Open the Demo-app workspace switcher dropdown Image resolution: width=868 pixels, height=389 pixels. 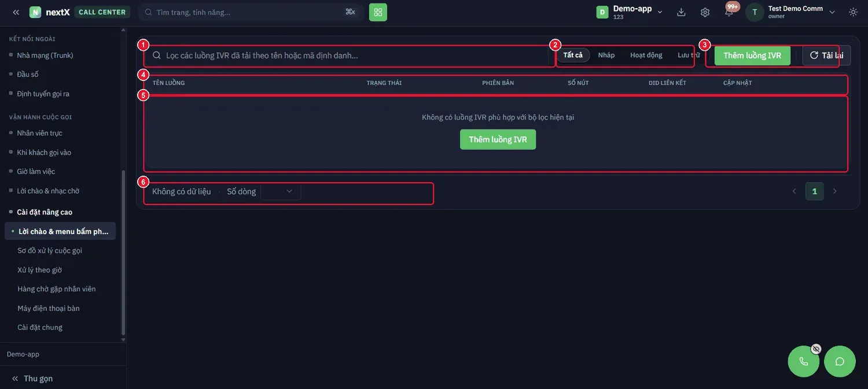pos(630,12)
